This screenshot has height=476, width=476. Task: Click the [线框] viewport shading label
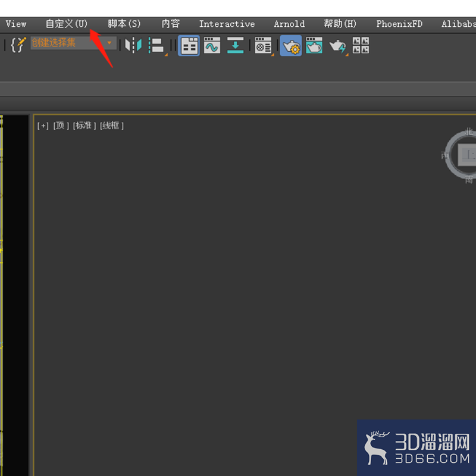[112, 126]
